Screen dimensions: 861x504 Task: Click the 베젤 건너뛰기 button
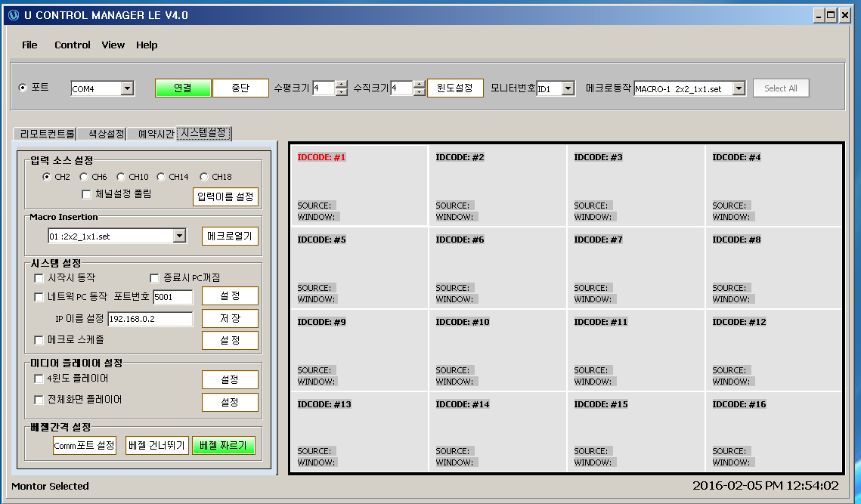(157, 445)
